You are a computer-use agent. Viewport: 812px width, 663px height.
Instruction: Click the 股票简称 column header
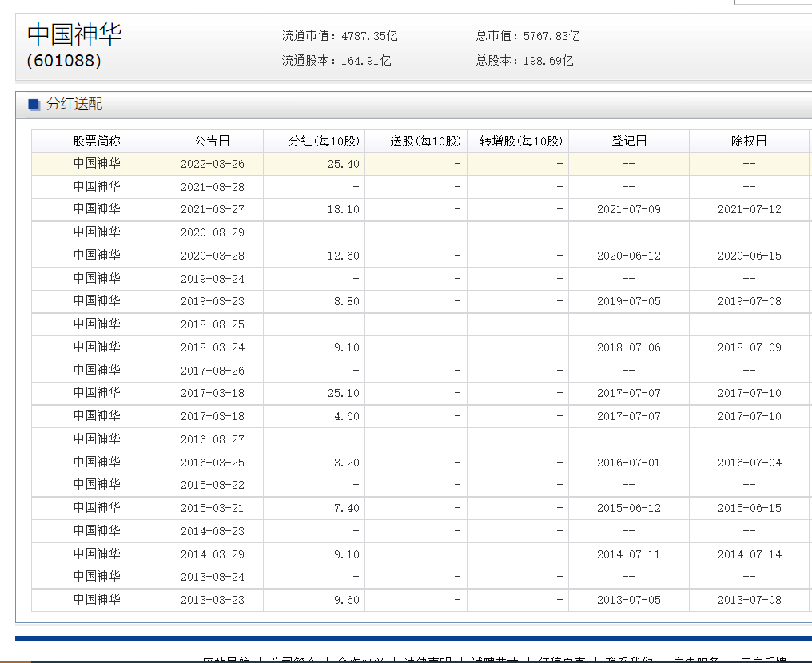[97, 141]
